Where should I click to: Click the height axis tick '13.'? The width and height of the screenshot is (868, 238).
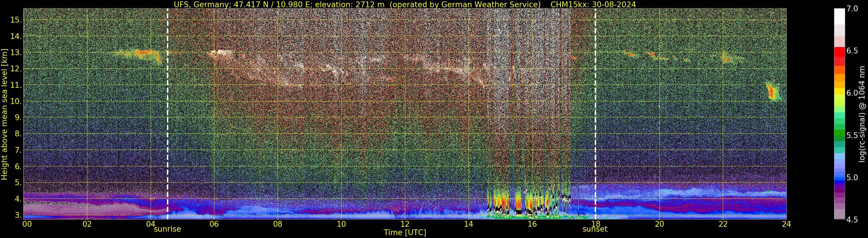[16, 53]
